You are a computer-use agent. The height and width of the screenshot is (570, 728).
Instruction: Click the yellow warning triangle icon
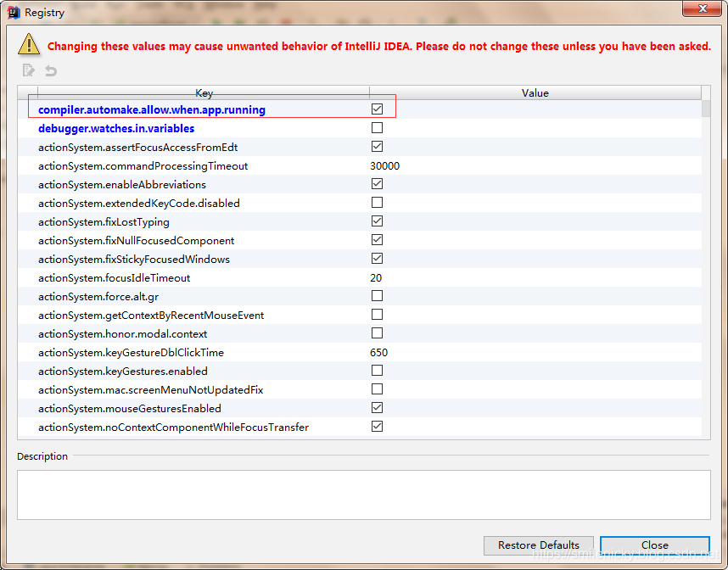pos(29,45)
